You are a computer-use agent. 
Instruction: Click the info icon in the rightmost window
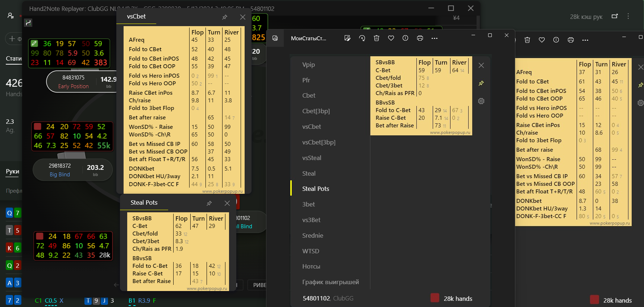tap(556, 40)
